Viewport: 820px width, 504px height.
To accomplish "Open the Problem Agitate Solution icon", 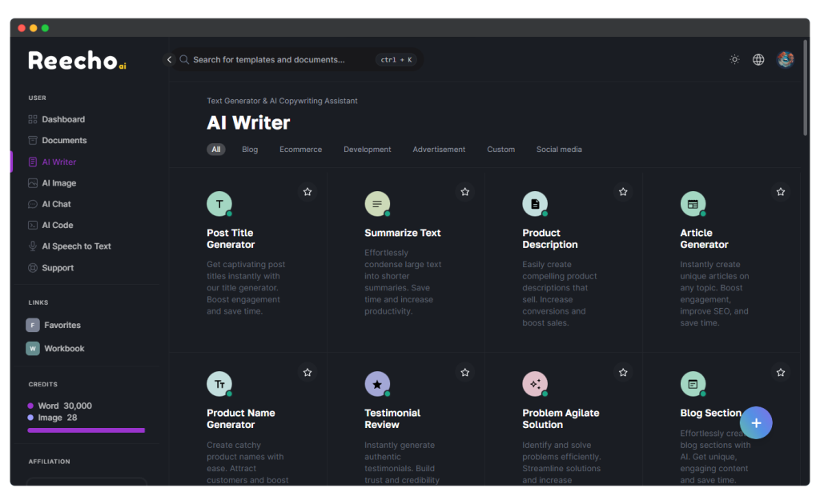I will tap(535, 384).
